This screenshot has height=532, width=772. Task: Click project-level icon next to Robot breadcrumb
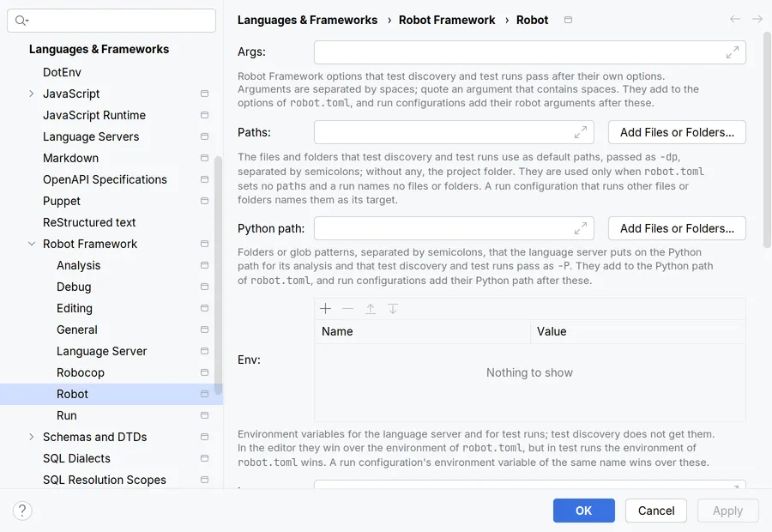click(568, 20)
